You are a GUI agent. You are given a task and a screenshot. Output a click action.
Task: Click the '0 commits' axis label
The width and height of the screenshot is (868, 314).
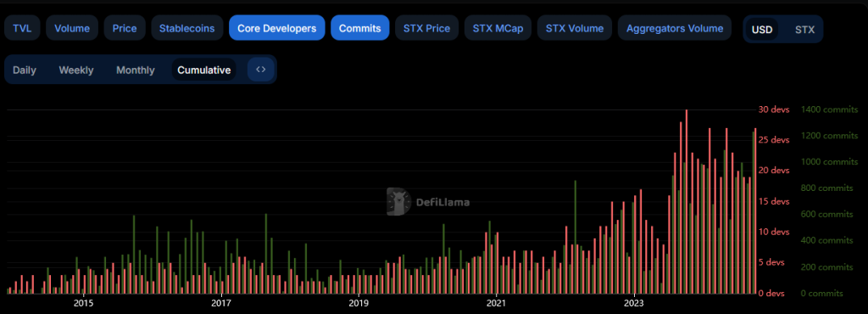[822, 293]
